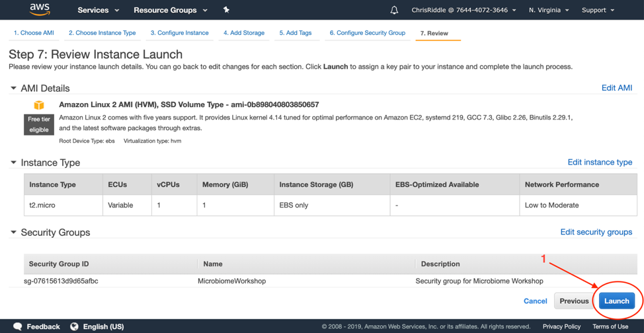Viewport: 644px width, 333px height.
Task: Click the Edit security groups link
Action: (596, 232)
